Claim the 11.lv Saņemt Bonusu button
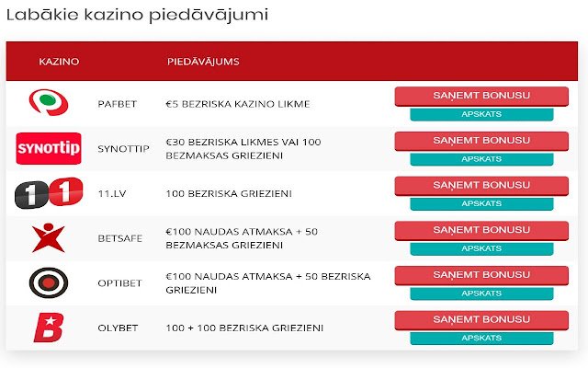Viewport: 588px width, 368px height. tap(481, 186)
